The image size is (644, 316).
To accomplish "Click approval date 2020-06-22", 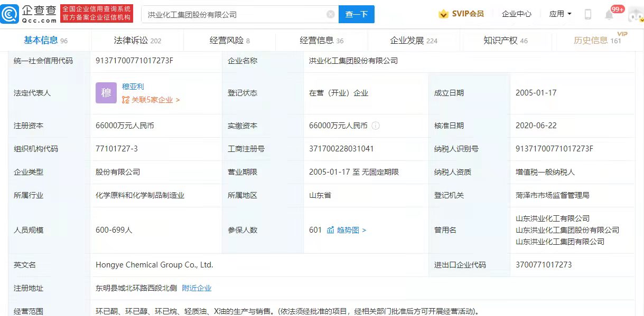I will [536, 126].
